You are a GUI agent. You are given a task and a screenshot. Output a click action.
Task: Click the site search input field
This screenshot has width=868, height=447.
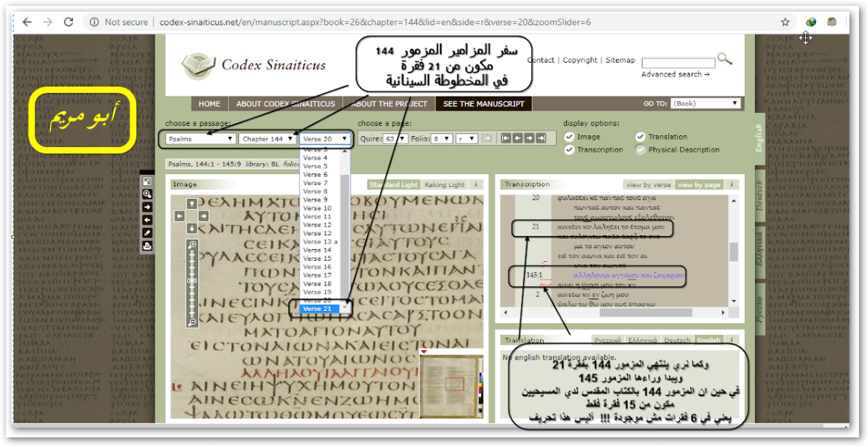coord(678,63)
